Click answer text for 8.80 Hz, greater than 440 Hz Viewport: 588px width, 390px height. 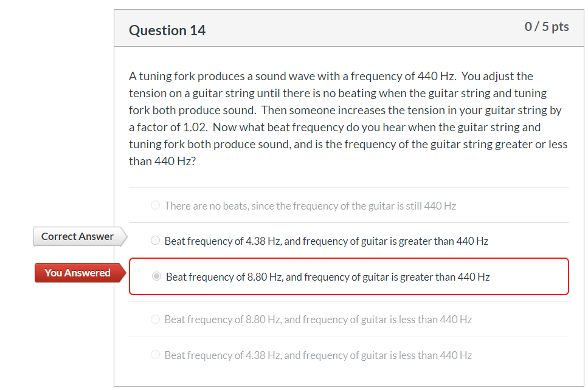pyautogui.click(x=328, y=277)
